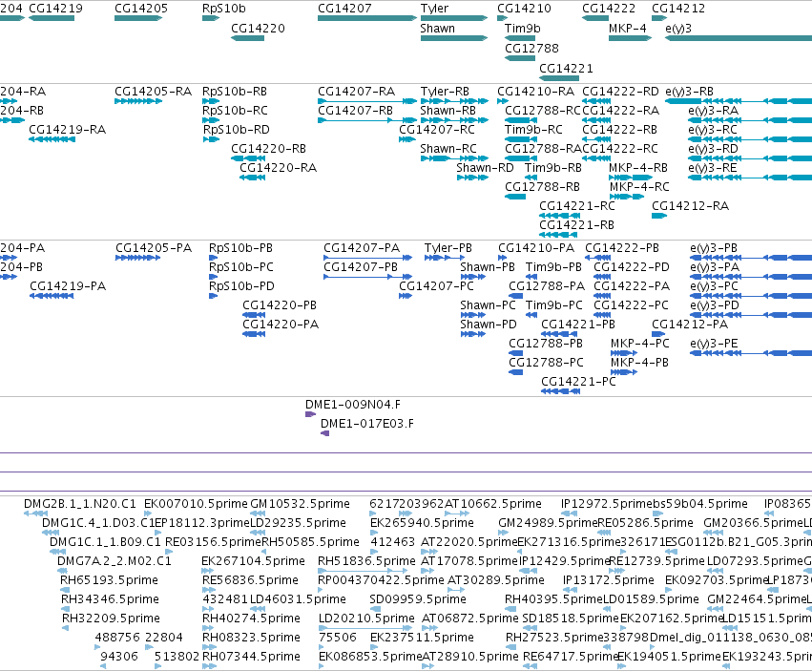This screenshot has height=671, width=812.
Task: Select EST RH40395.5prime
Action: (x=554, y=599)
